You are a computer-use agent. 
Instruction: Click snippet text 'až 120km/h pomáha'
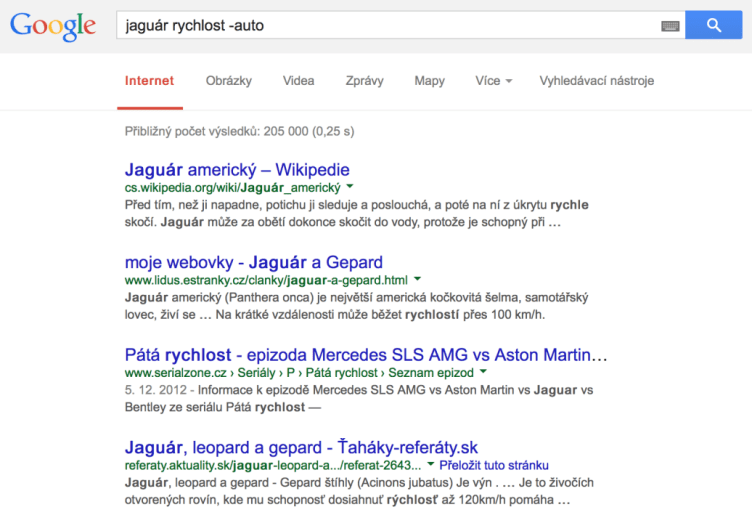(x=497, y=500)
